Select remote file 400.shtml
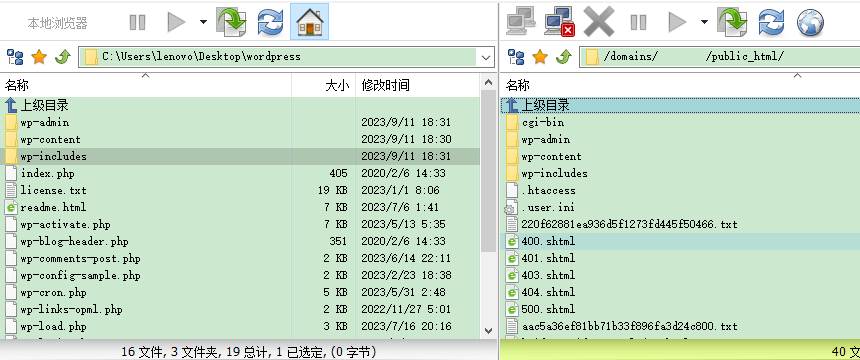 (680, 241)
